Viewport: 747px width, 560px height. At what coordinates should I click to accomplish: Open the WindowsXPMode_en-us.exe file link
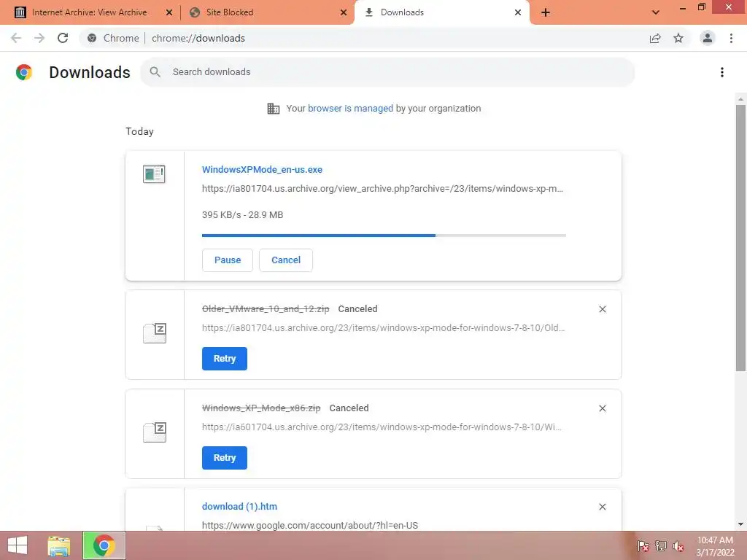(x=262, y=169)
